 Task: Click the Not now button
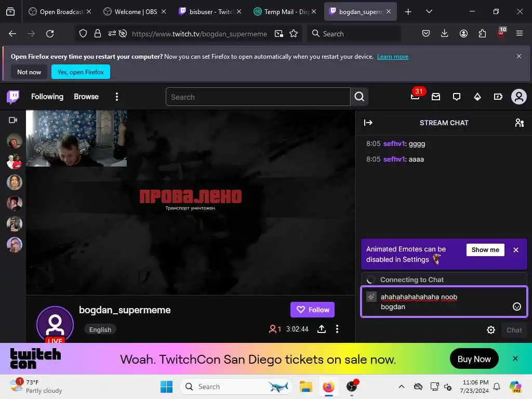(x=29, y=72)
